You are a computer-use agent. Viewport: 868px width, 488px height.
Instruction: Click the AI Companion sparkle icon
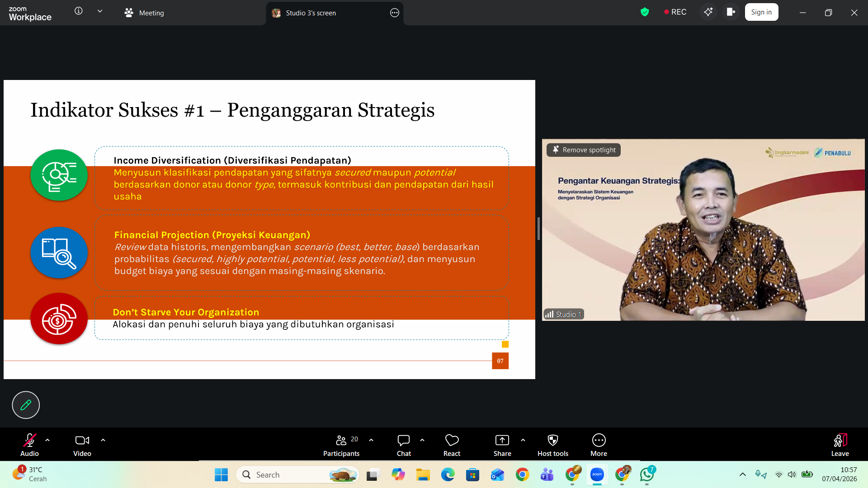click(708, 12)
